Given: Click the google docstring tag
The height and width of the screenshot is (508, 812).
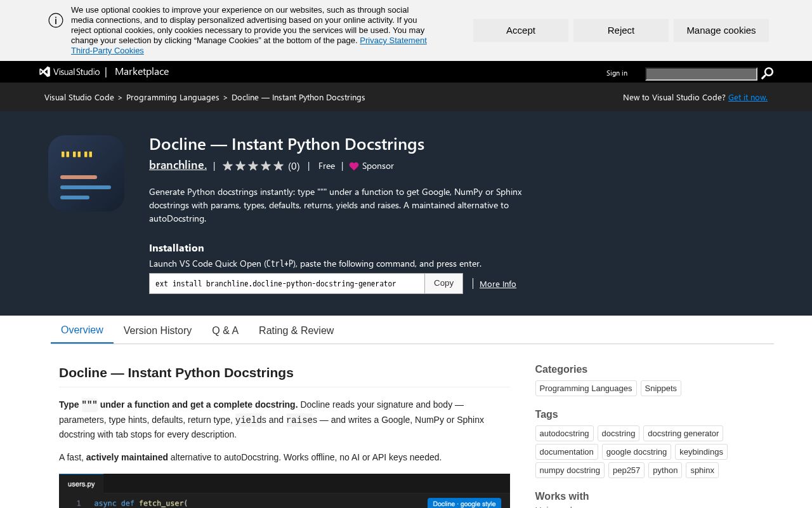Looking at the screenshot, I should (x=636, y=452).
